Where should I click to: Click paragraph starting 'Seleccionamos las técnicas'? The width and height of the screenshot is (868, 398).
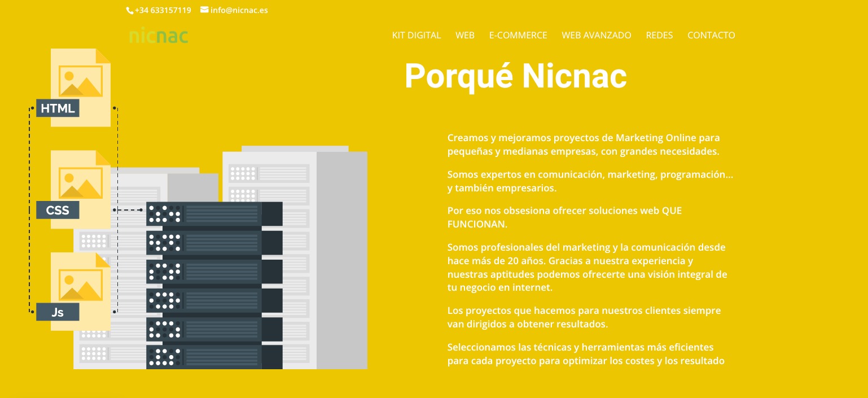tap(586, 354)
